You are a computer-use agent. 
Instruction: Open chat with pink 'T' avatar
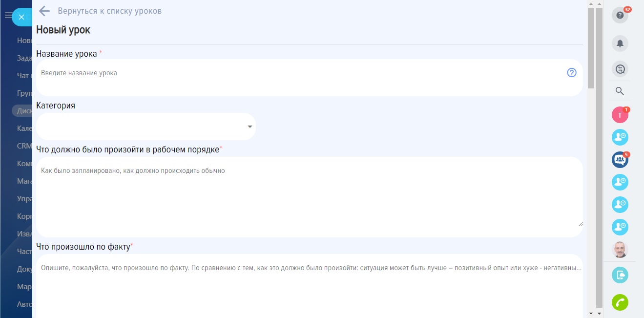620,115
